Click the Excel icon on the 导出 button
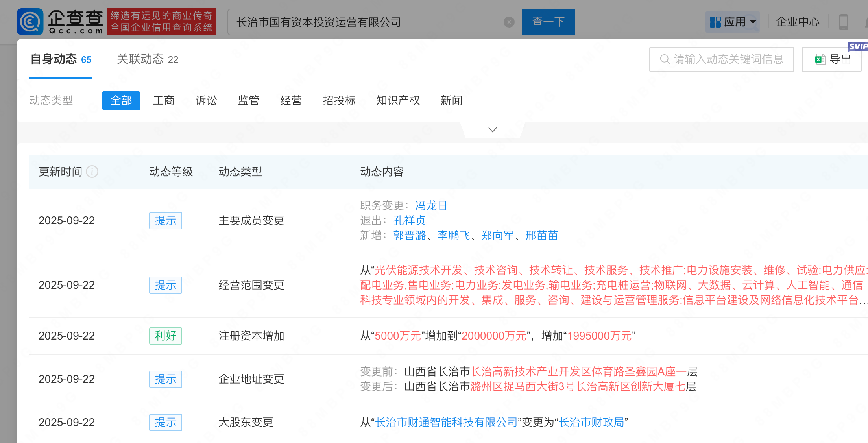 [820, 59]
